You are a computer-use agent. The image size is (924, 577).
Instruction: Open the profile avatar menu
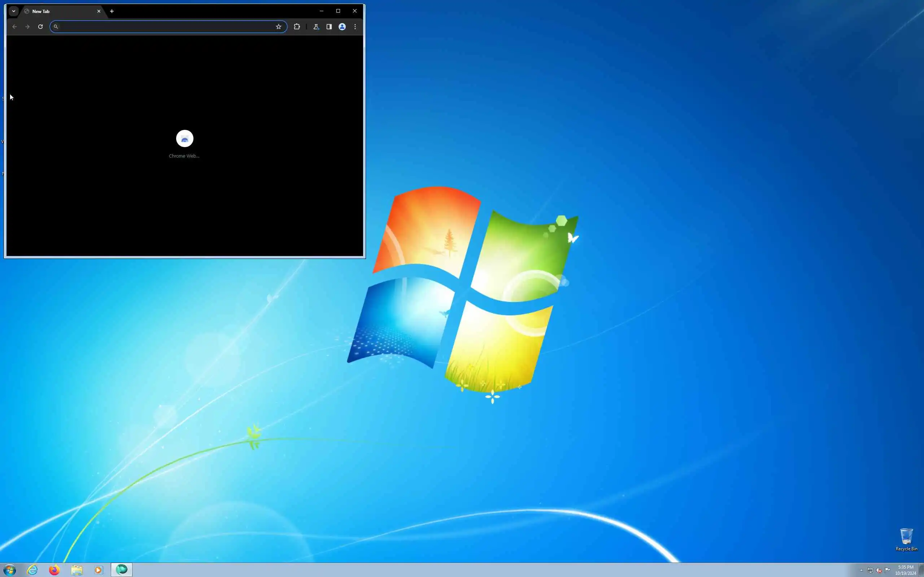pos(342,27)
